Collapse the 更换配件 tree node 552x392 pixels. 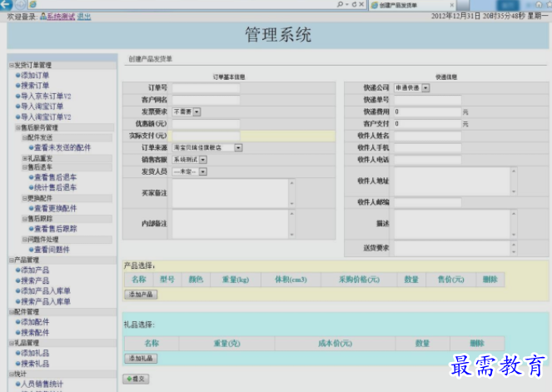coord(25,198)
